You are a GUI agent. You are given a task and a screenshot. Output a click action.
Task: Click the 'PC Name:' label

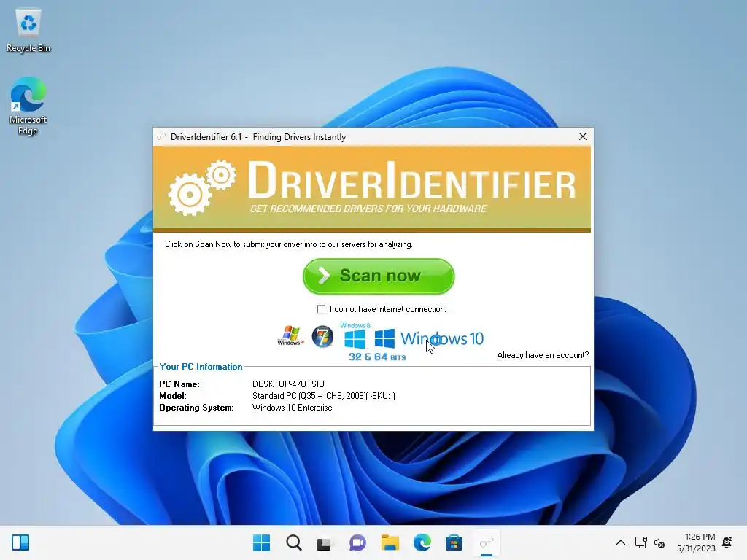tap(179, 384)
